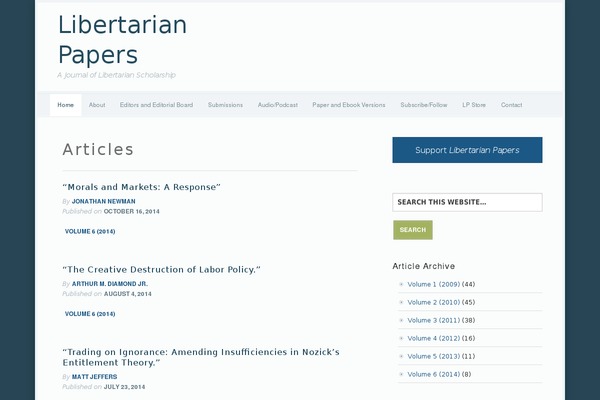Open the About page

coord(97,105)
